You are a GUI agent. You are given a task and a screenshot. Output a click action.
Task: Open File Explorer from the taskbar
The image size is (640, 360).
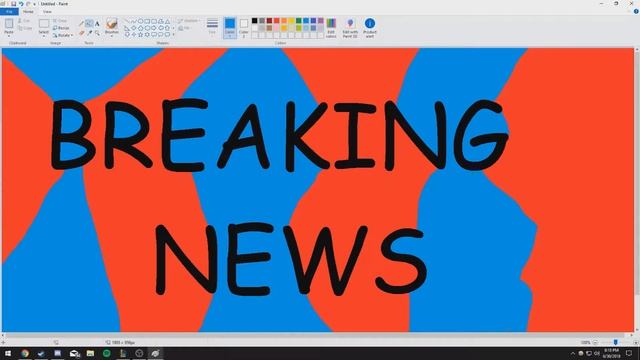click(90, 353)
